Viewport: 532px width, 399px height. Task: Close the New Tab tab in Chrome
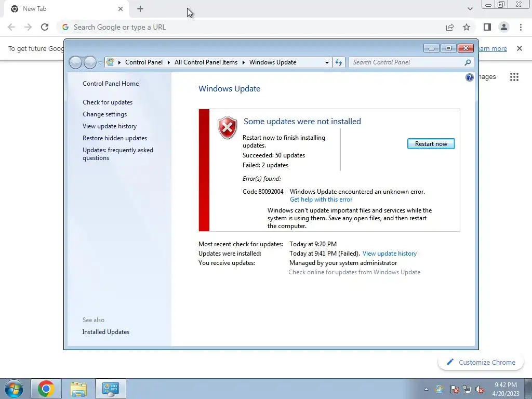click(121, 9)
